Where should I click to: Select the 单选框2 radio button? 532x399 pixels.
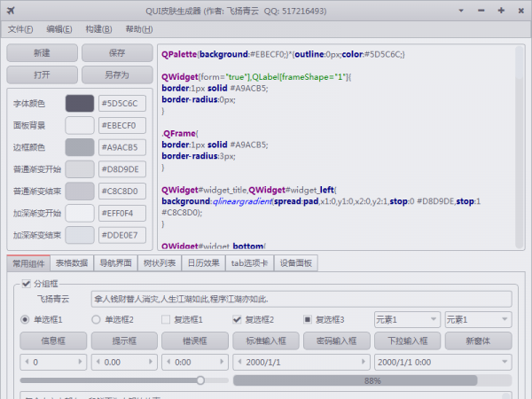click(96, 319)
